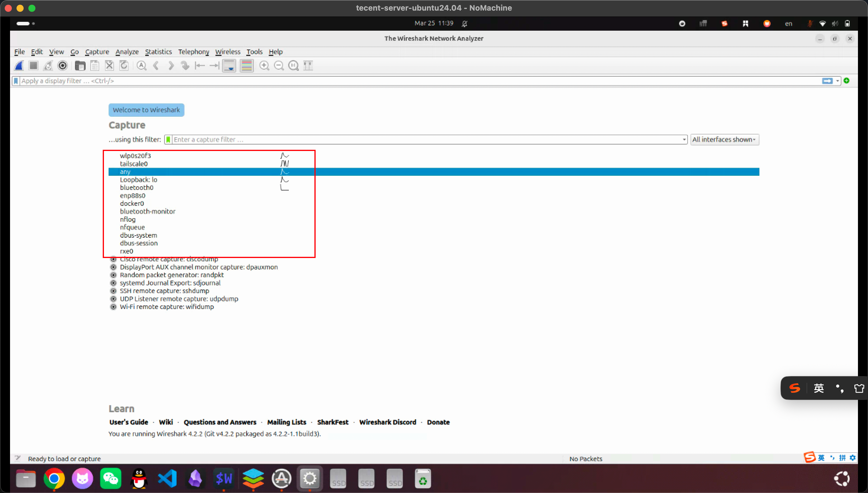This screenshot has height=493, width=868.
Task: Open the User's Guide link
Action: tap(128, 422)
